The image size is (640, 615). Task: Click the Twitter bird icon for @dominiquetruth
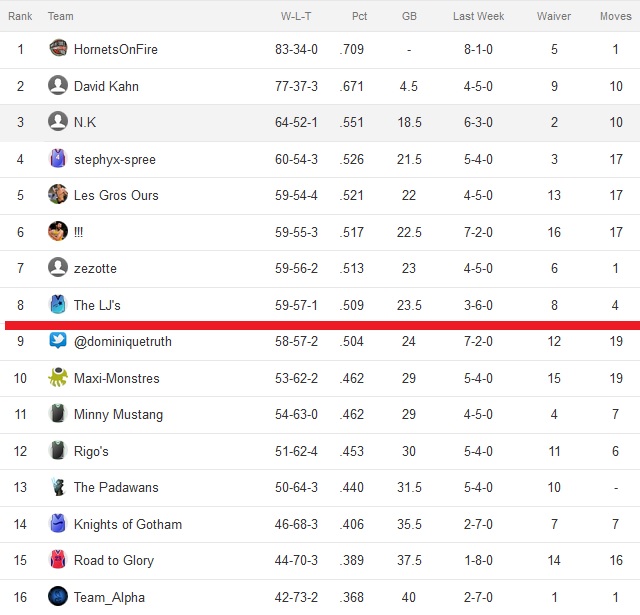[58, 340]
